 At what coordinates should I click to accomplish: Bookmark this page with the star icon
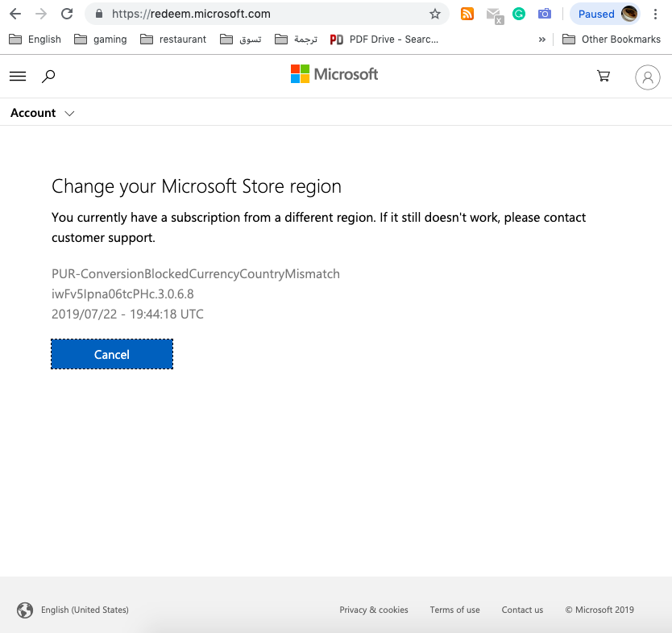point(435,15)
